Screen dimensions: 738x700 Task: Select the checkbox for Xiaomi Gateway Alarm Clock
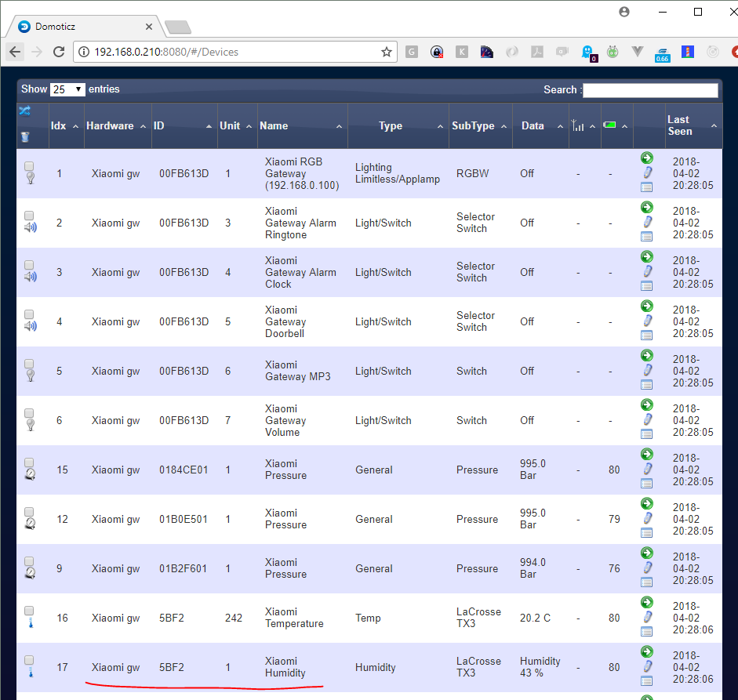click(x=29, y=265)
